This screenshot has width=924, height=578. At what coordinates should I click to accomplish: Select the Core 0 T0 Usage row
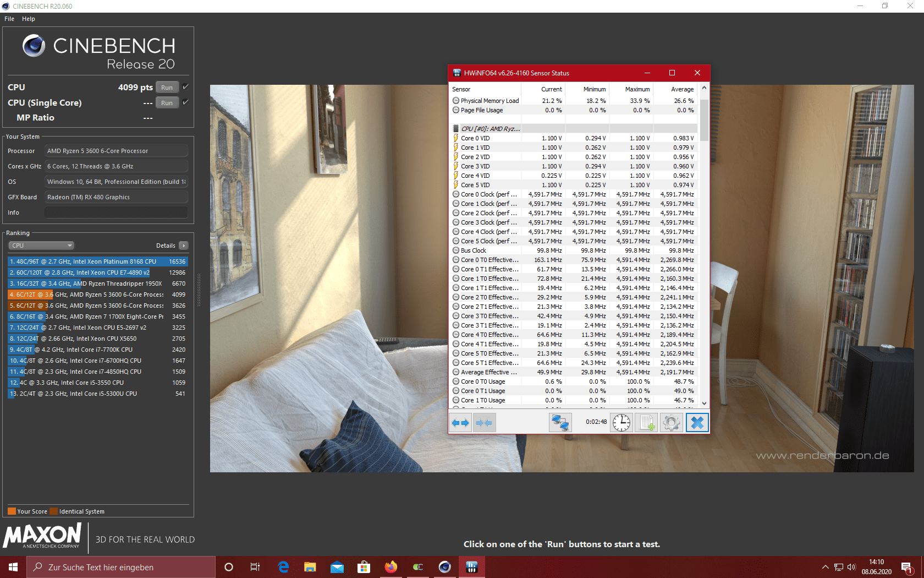pos(574,381)
